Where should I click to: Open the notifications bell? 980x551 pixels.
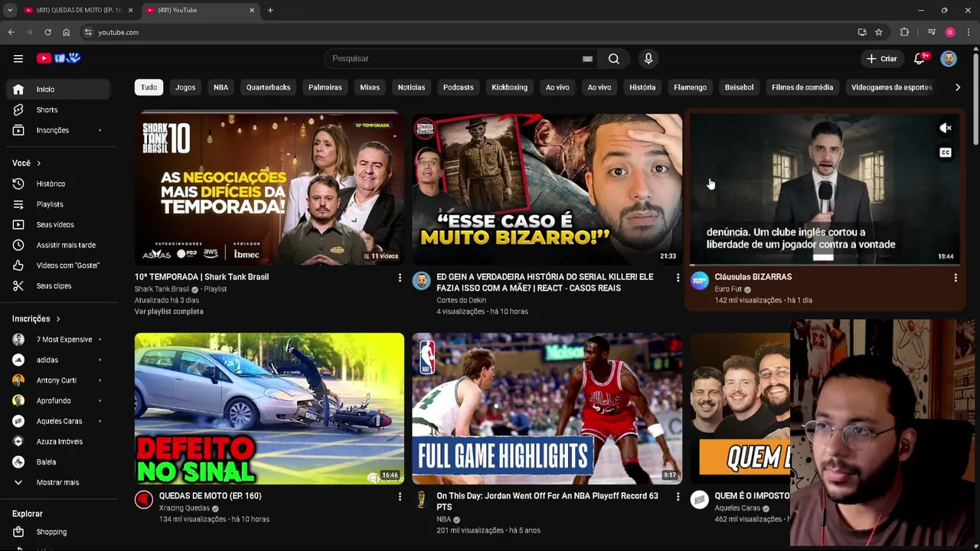tap(920, 58)
